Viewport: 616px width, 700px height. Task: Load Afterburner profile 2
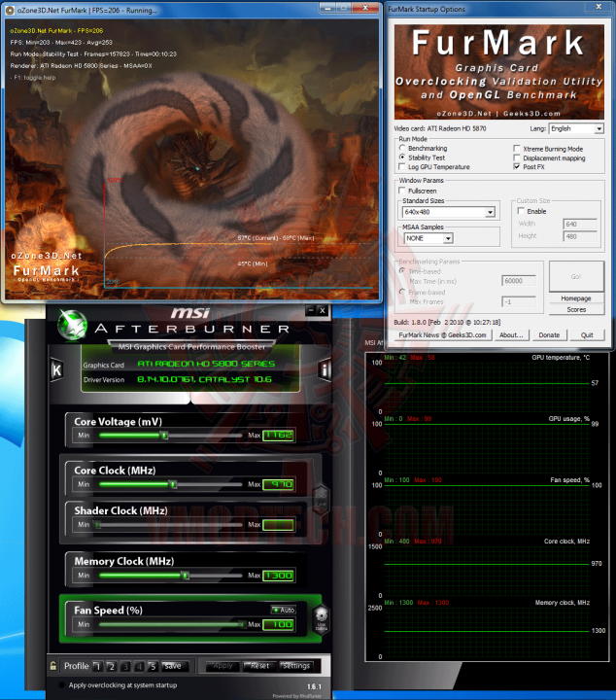111,667
